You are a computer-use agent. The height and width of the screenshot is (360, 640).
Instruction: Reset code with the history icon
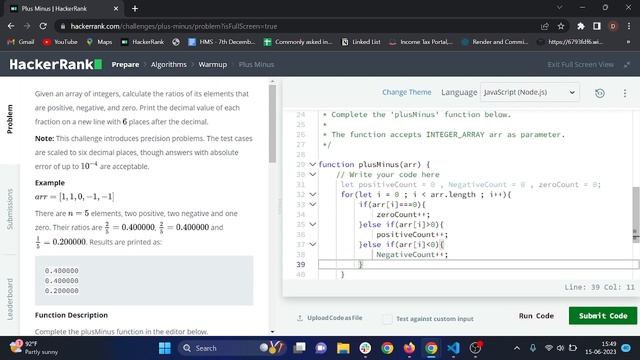click(x=600, y=93)
